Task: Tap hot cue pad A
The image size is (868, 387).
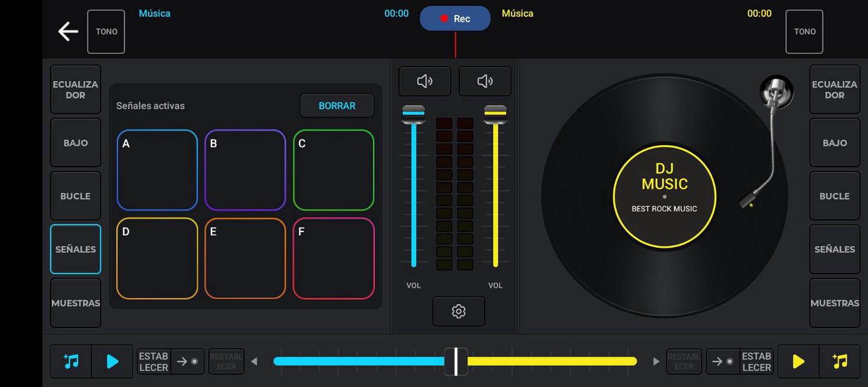Action: [x=157, y=170]
